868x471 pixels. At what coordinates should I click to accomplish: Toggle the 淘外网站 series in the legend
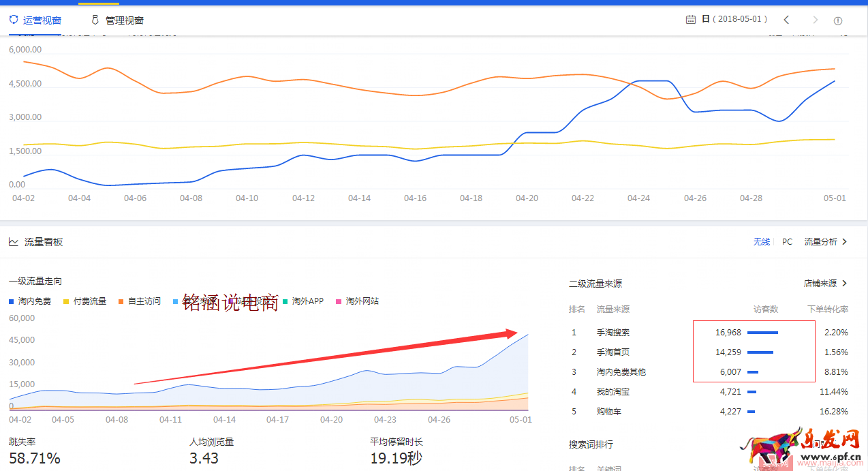click(361, 301)
